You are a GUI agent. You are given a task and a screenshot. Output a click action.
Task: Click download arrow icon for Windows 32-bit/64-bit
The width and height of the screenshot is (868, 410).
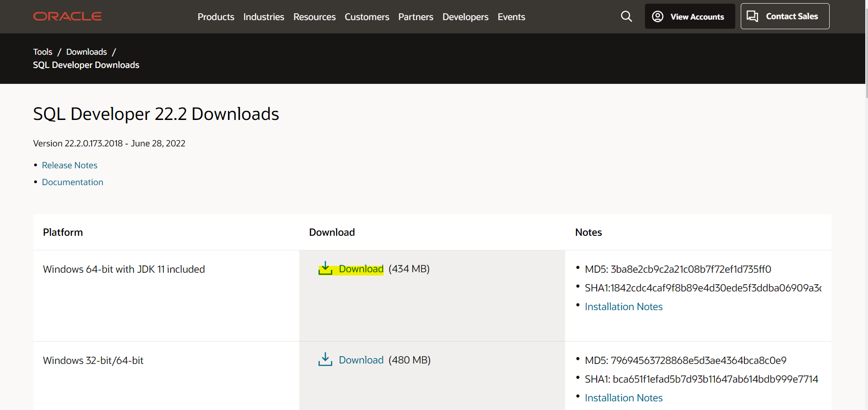[325, 359]
